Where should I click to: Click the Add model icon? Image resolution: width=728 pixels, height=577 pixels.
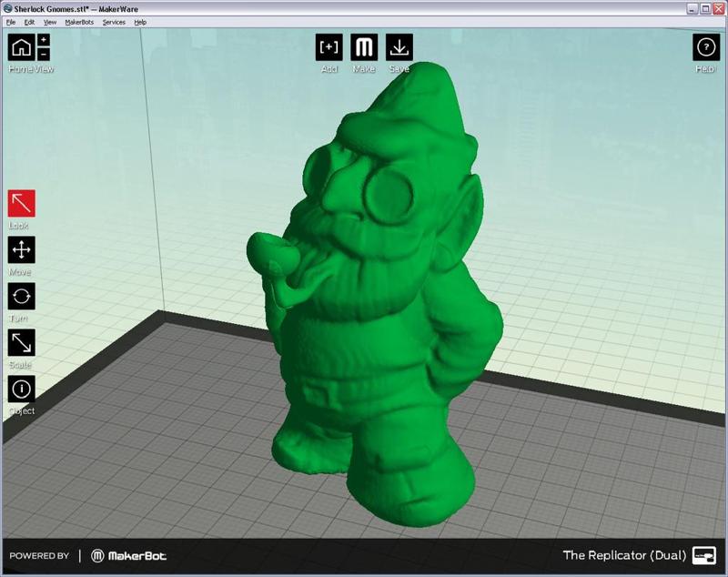tap(329, 47)
